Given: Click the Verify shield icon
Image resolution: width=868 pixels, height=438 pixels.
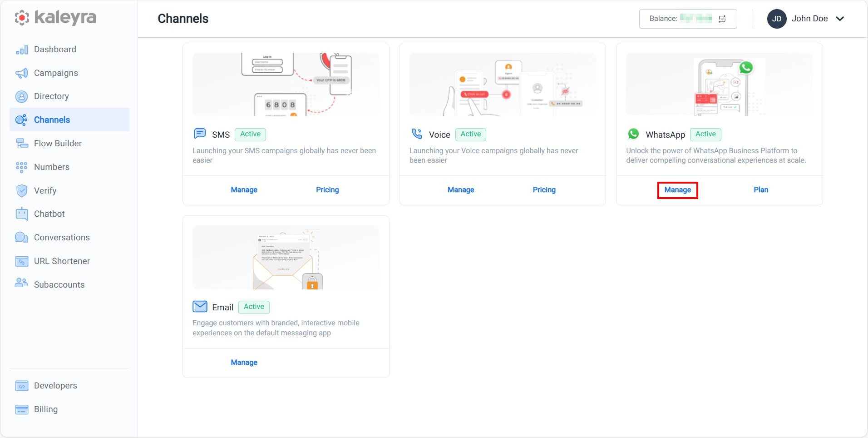Looking at the screenshot, I should (22, 191).
